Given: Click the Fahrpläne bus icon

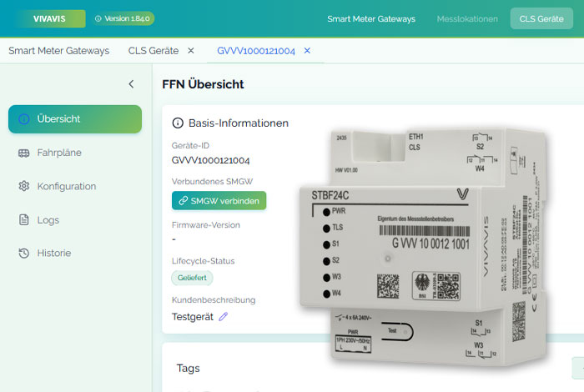Looking at the screenshot, I should coord(24,153).
